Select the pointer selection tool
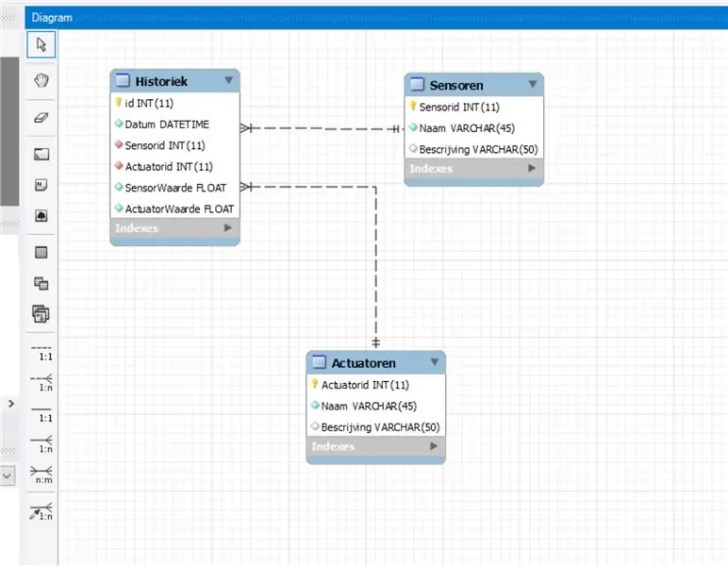The image size is (728, 566). [41, 44]
